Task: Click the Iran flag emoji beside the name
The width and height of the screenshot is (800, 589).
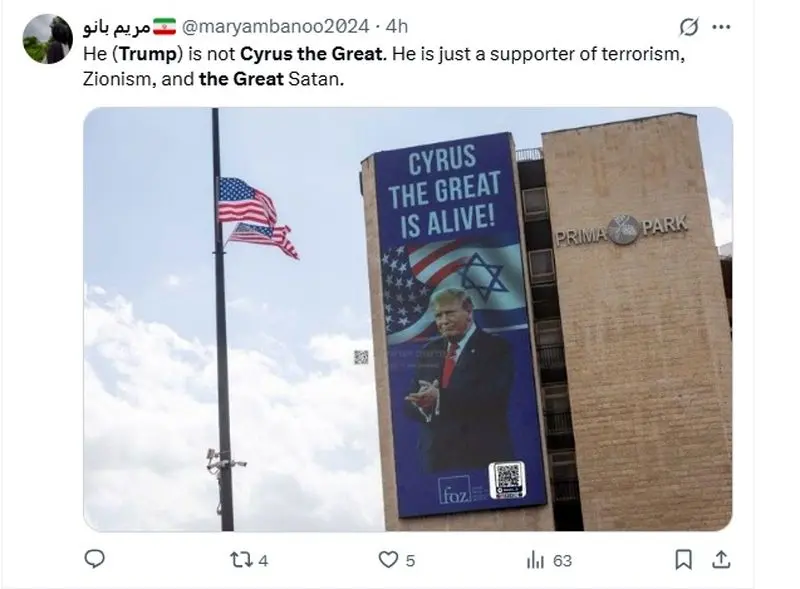Action: click(164, 26)
